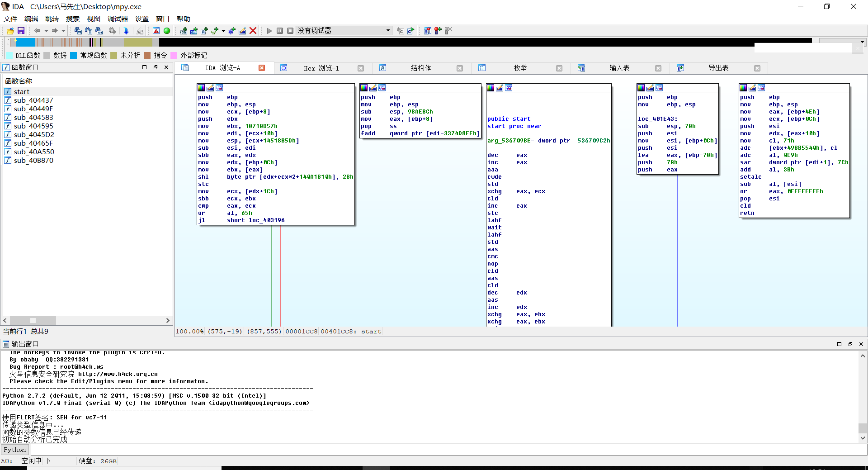Click the binoculars binary search icon
The image size is (868, 470).
[99, 31]
